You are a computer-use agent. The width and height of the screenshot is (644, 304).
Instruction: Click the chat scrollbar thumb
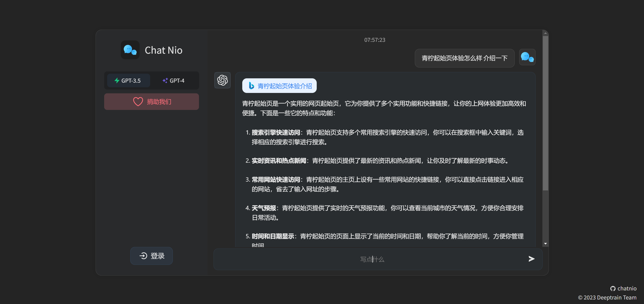(545, 113)
